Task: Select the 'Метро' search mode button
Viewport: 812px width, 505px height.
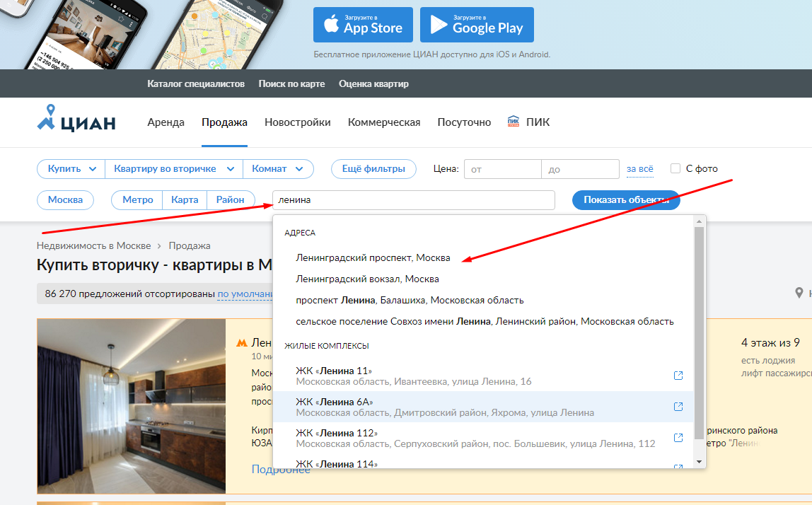Action: [x=137, y=200]
